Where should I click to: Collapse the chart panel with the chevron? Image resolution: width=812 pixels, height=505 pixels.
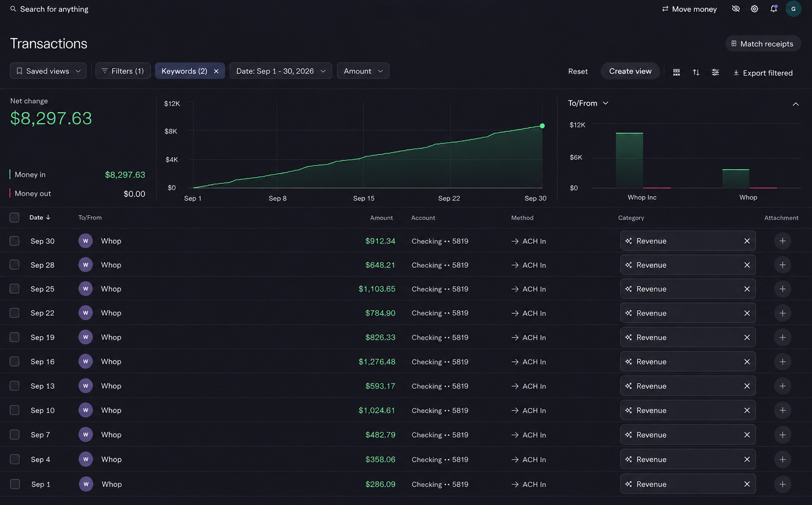(795, 104)
